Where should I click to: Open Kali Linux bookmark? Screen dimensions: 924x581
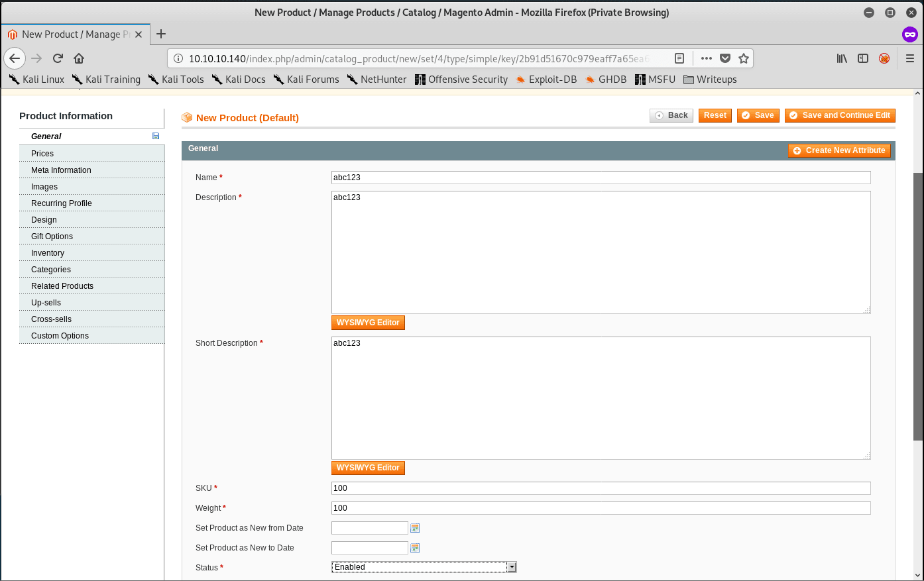(x=36, y=79)
